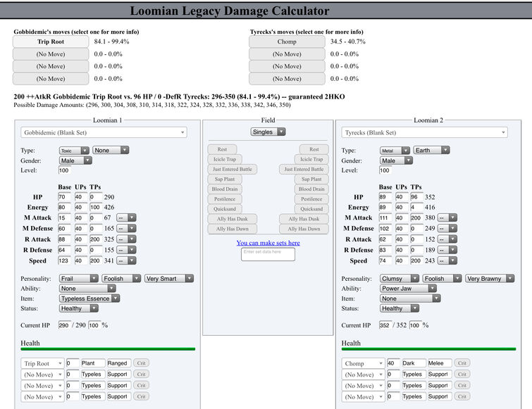The image size is (532, 409).
Task: Open the Trip Root move selector
Action: [42, 363]
